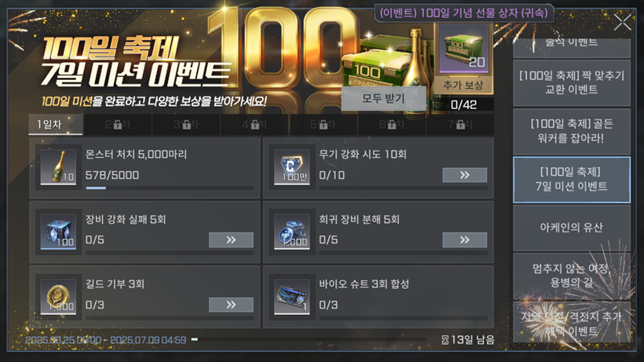Go to equipment enhancement failure mission arrow
This screenshot has width=644, height=362.
[x=231, y=240]
